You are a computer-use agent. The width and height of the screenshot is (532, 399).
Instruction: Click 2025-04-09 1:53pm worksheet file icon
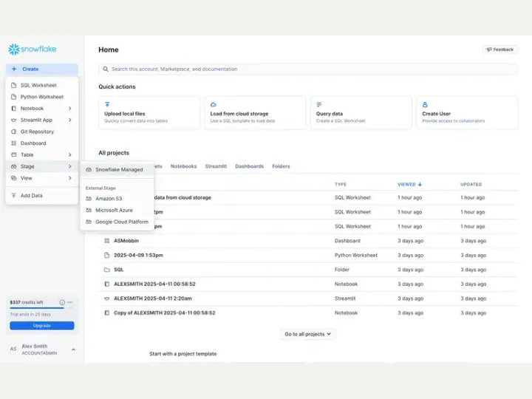point(107,255)
